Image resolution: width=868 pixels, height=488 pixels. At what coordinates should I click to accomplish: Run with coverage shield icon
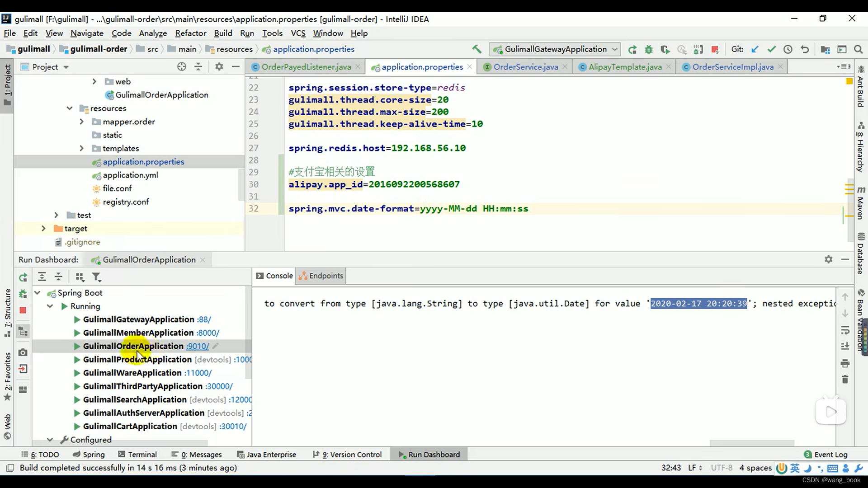click(665, 49)
